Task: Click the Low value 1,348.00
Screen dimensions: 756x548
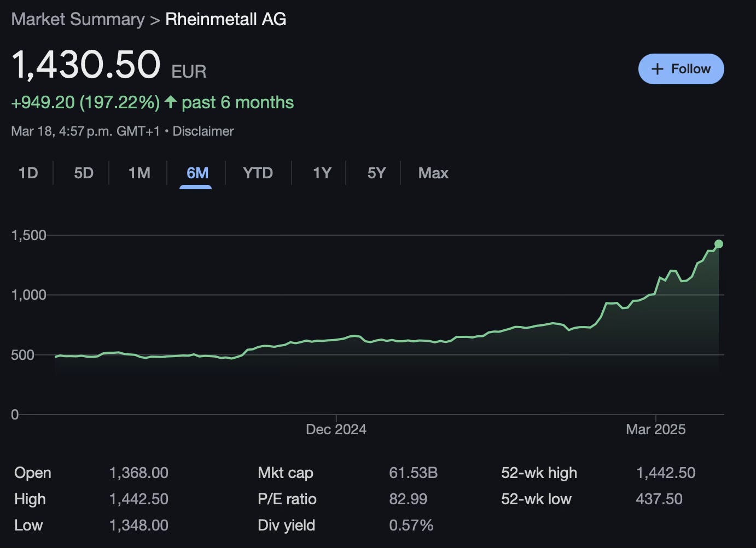Action: tap(139, 526)
